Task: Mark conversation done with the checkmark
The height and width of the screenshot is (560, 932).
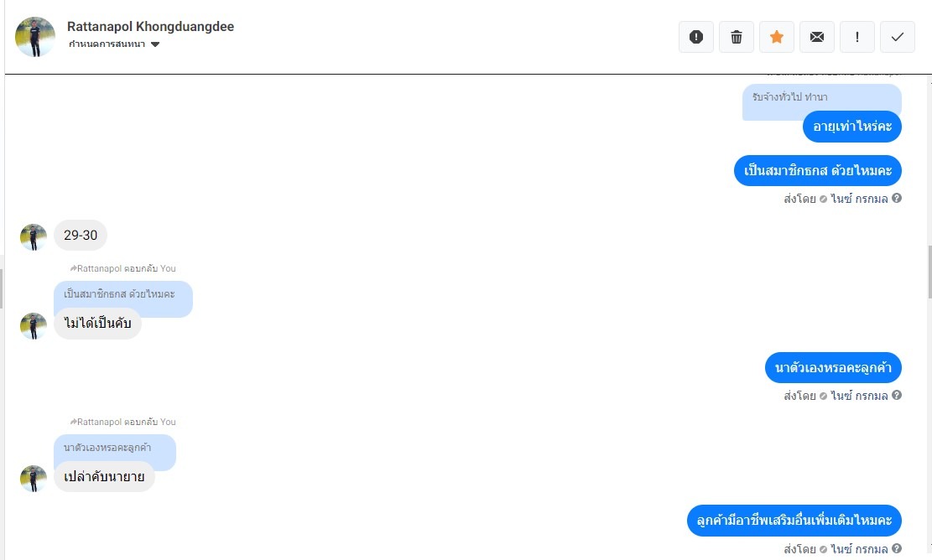Action: point(898,37)
